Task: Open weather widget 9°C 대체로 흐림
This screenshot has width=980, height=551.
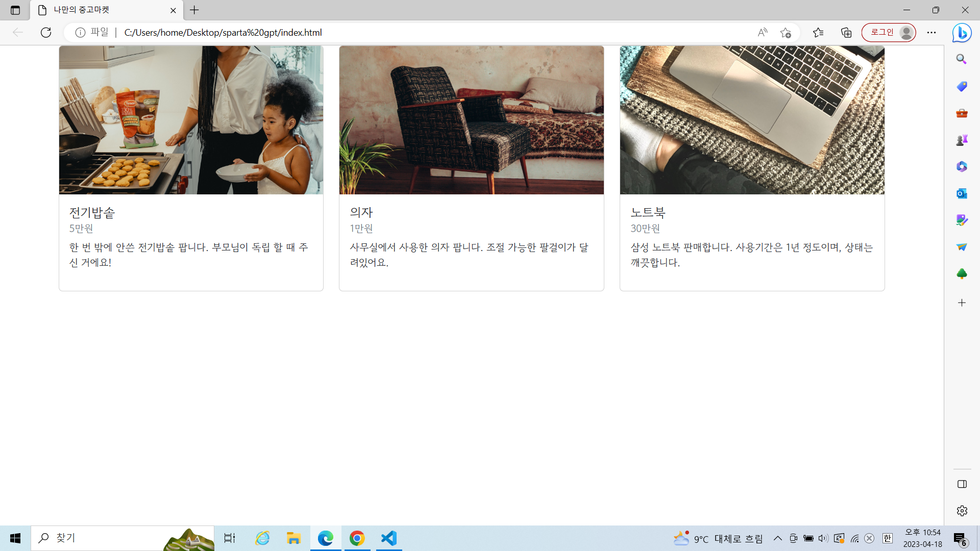Action: tap(718, 539)
